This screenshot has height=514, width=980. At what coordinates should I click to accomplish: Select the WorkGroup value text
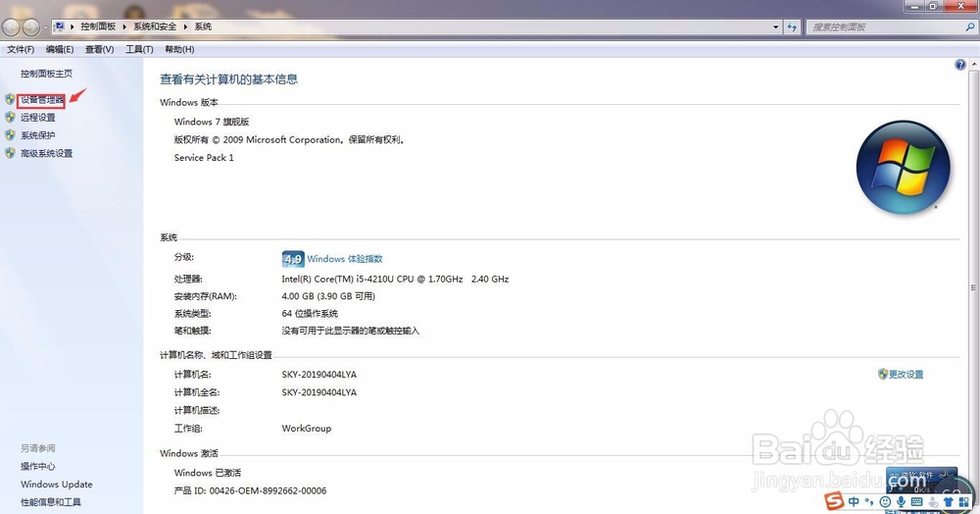(x=306, y=429)
